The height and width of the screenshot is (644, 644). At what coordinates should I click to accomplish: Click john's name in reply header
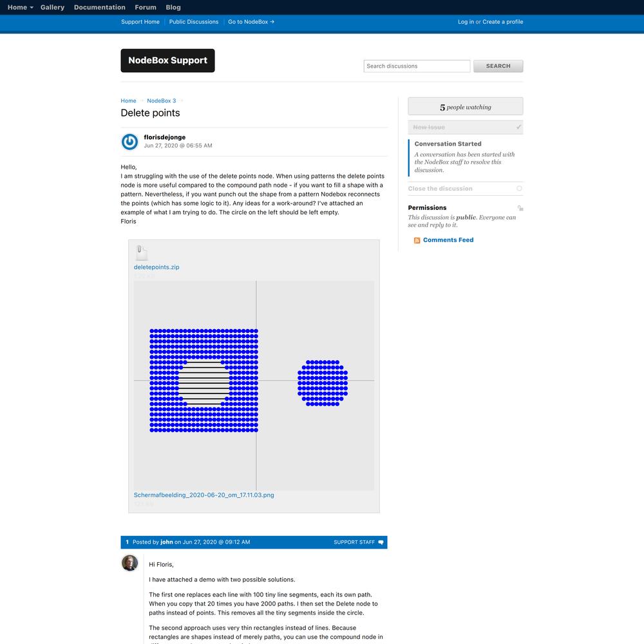tap(166, 542)
